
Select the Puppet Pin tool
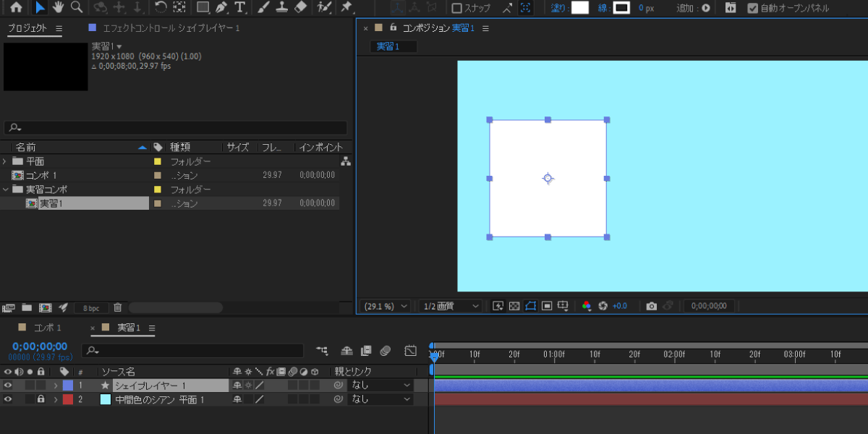[x=346, y=8]
